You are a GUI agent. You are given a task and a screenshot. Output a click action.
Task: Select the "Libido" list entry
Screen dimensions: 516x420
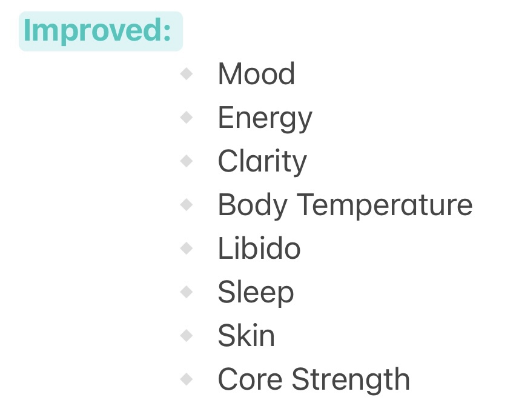coord(259,248)
